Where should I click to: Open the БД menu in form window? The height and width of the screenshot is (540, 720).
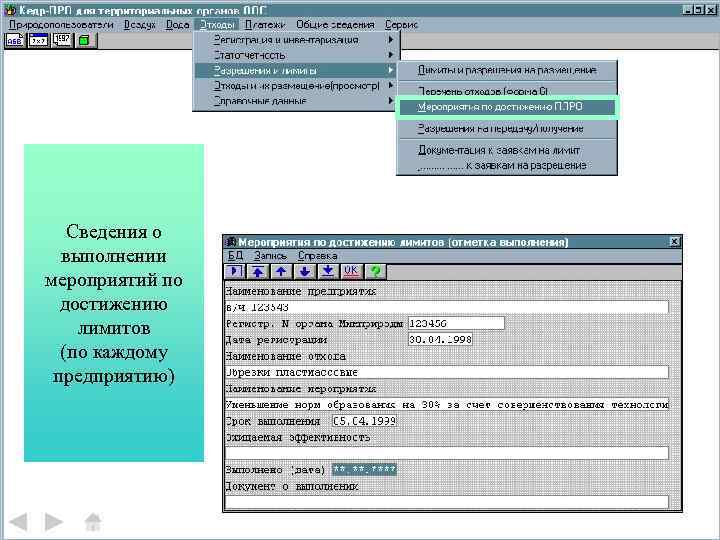(x=235, y=256)
